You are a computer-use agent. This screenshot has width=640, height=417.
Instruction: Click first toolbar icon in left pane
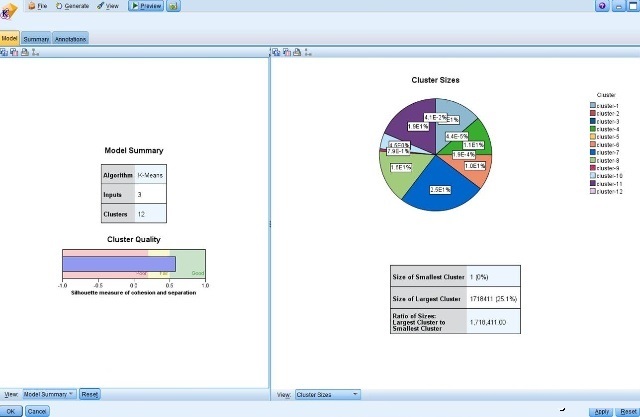[x=4, y=52]
